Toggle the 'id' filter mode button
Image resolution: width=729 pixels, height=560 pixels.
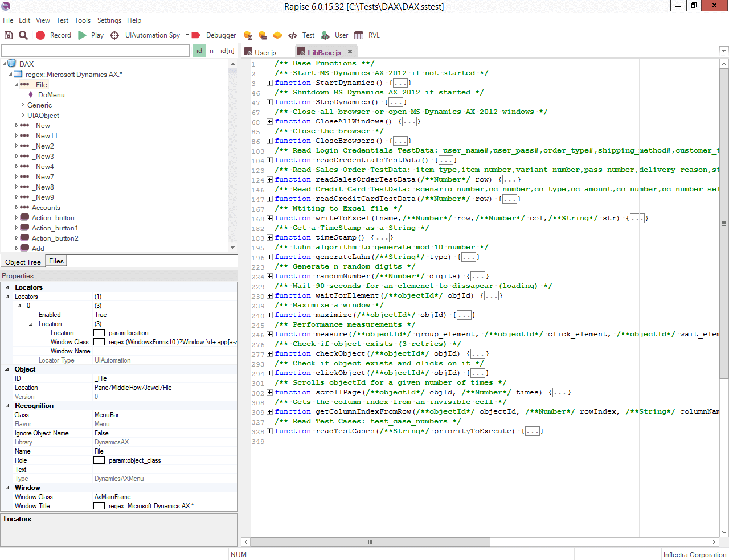click(x=199, y=51)
